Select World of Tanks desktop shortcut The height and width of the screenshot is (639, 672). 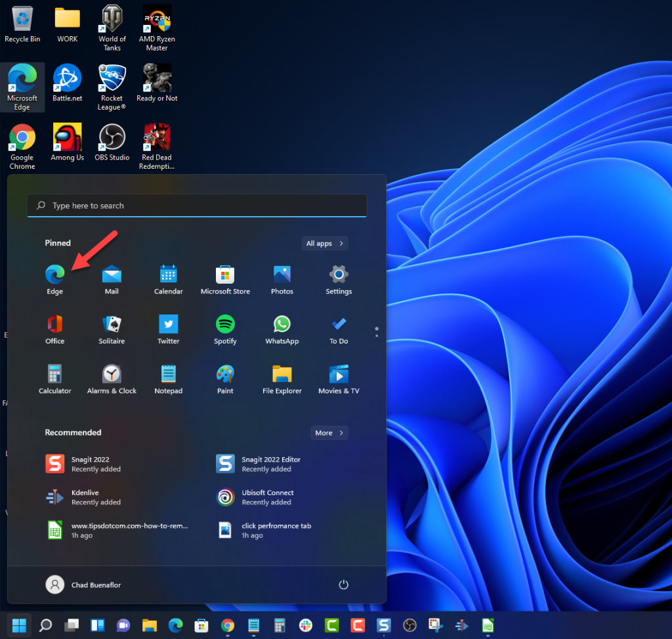[x=112, y=28]
